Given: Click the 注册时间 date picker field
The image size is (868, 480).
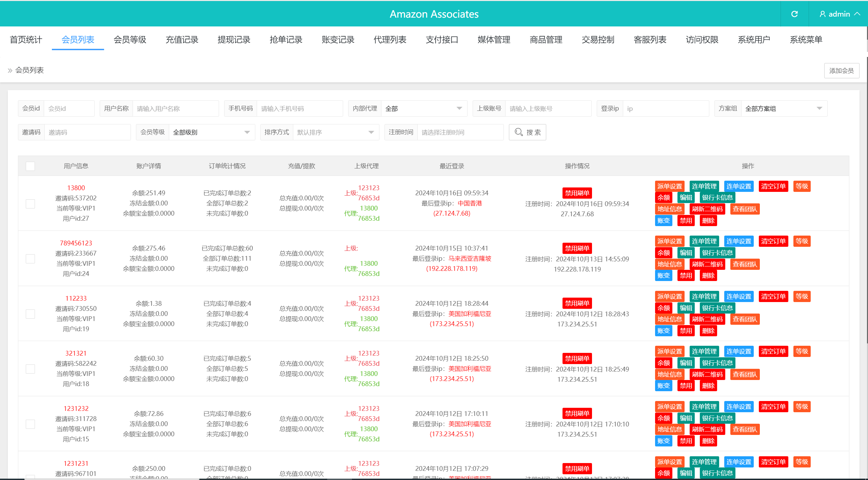Looking at the screenshot, I should [460, 132].
